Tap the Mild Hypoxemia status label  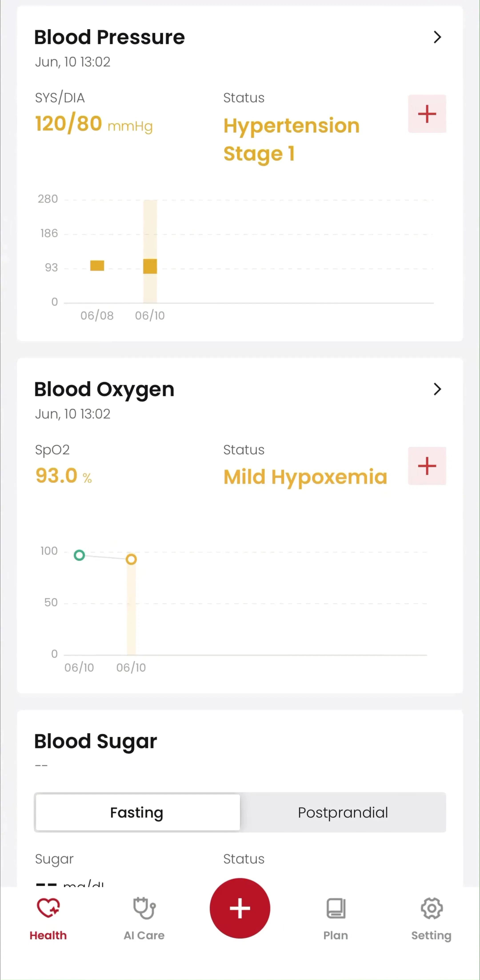(x=305, y=477)
